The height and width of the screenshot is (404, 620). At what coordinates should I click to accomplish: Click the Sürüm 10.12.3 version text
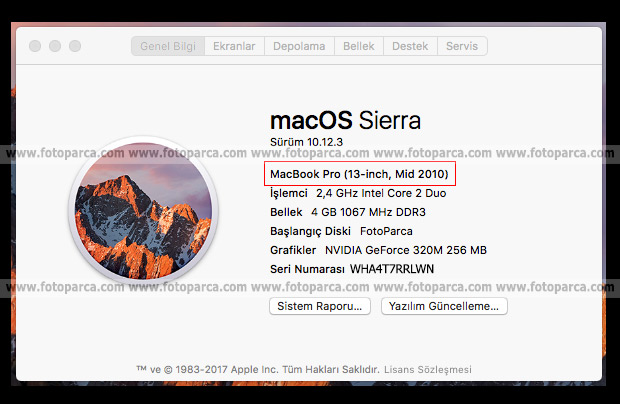coord(306,142)
